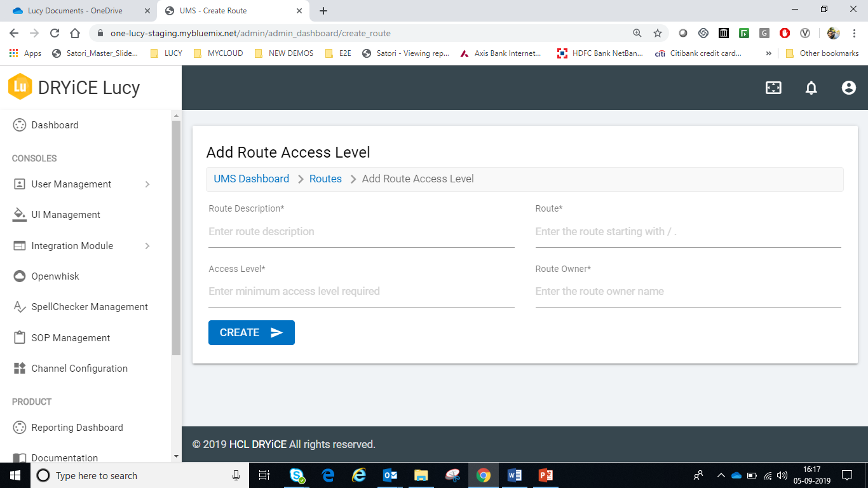Click the Dashboard sidebar icon
Viewport: 868px width, 488px height.
(20, 125)
